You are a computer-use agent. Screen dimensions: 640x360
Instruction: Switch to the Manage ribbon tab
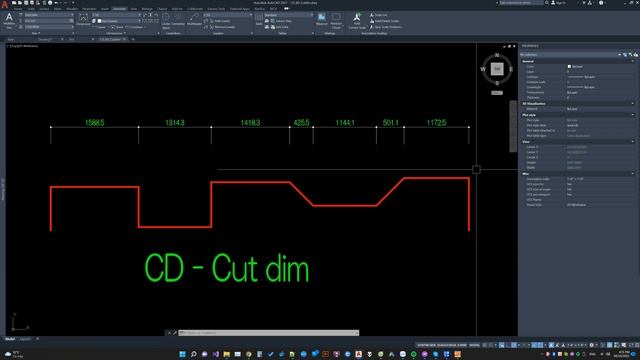coord(147,9)
